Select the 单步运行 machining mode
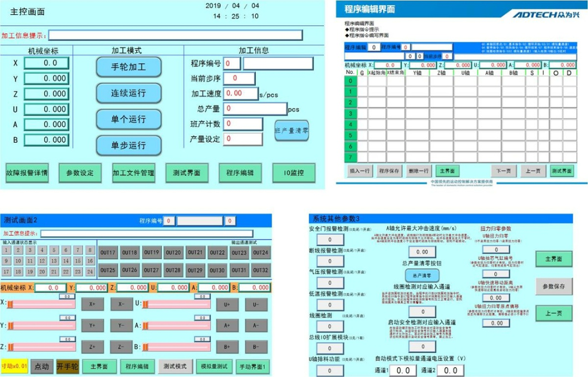 coord(128,145)
